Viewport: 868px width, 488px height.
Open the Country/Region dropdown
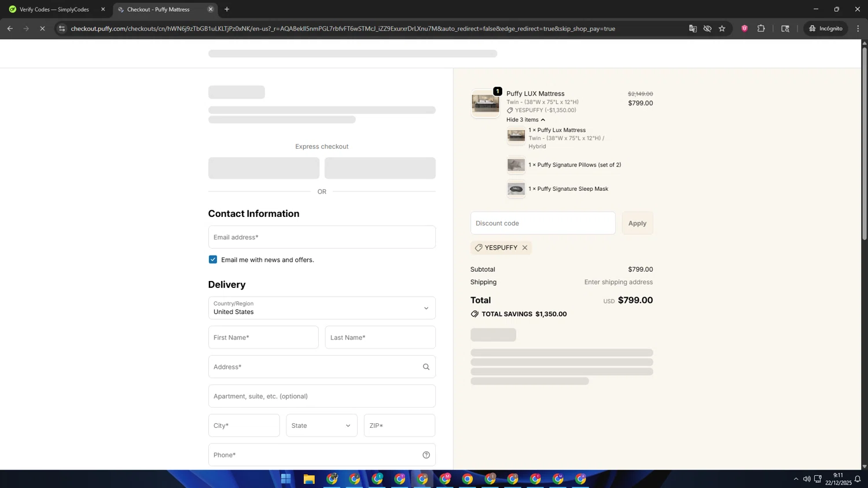322,308
